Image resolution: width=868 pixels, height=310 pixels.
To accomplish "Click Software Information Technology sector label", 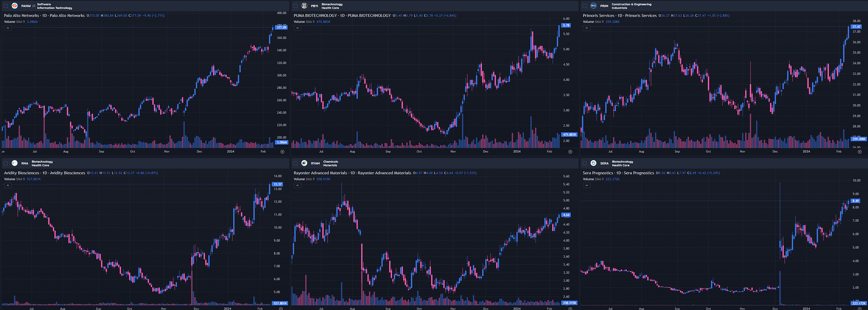I will pos(55,6).
